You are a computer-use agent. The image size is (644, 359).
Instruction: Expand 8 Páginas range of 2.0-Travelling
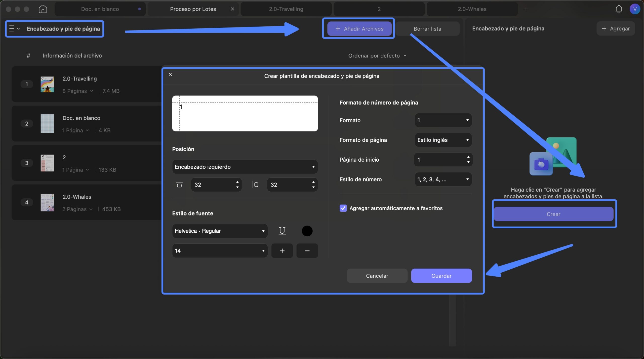[x=77, y=91]
